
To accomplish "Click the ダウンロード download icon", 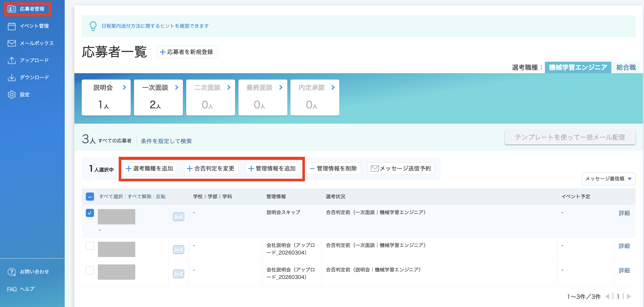I will (x=11, y=77).
